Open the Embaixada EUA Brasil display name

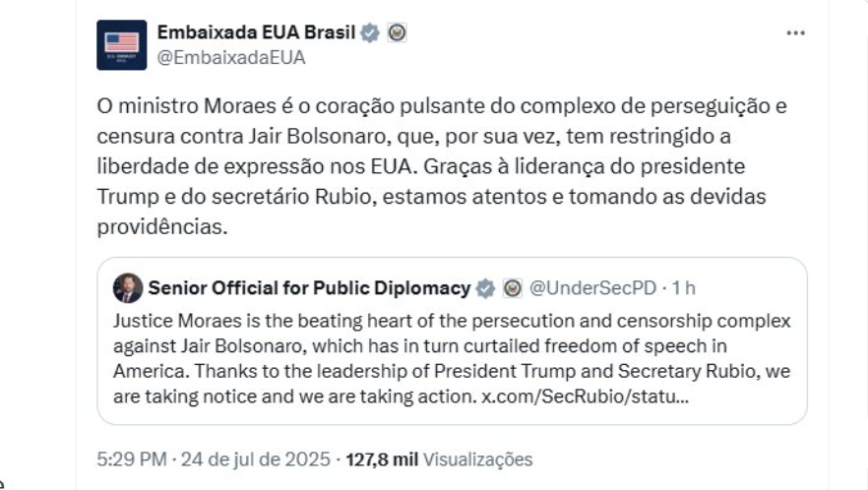coord(256,32)
